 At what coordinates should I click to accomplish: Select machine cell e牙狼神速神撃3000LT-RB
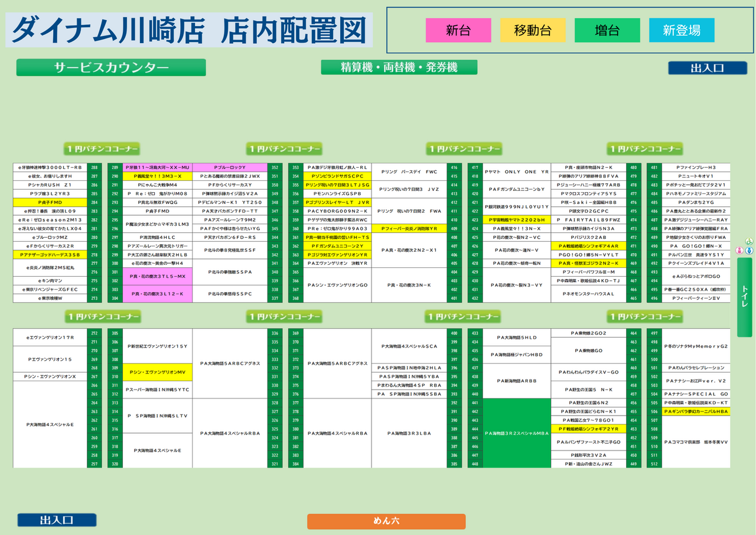click(50, 167)
